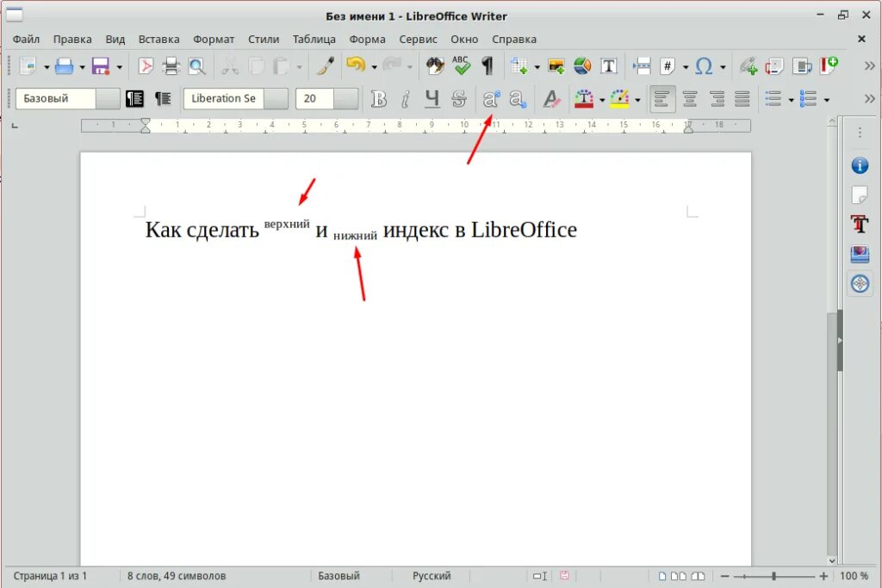Insert a page break
882x588 pixels.
point(641,66)
